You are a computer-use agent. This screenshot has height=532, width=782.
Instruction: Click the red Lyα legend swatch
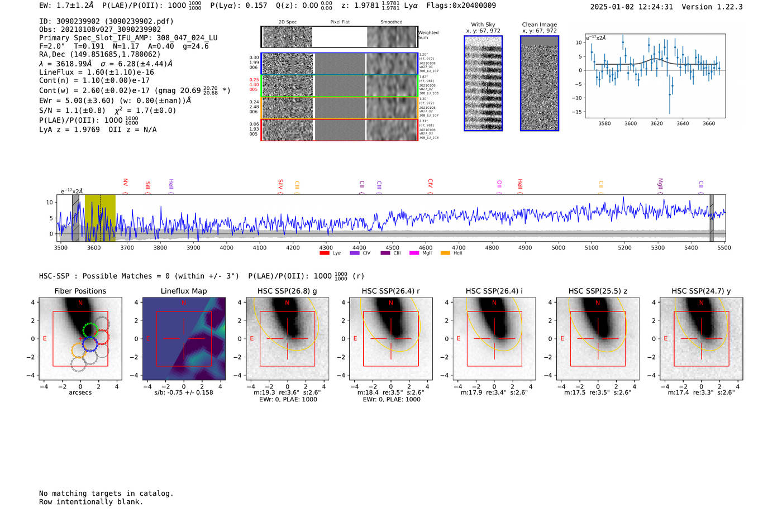coord(324,253)
